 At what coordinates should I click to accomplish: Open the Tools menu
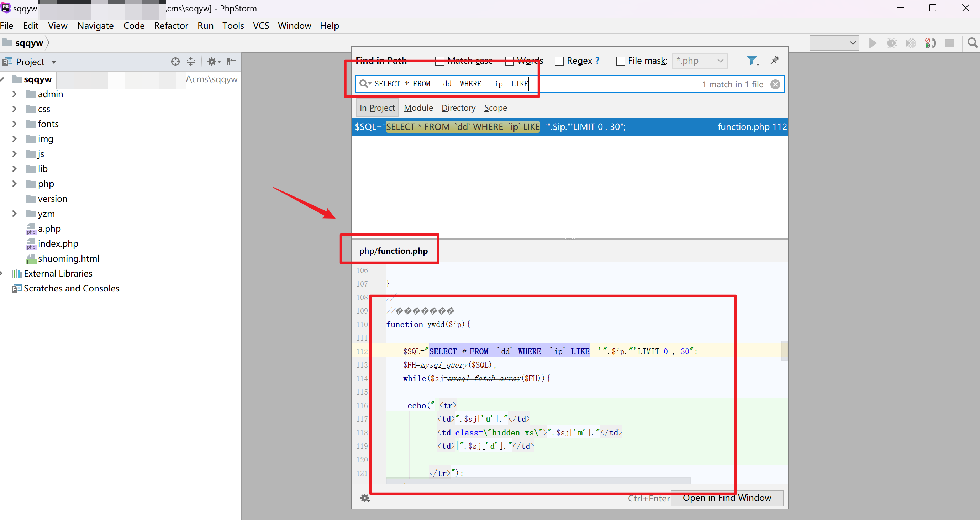point(233,26)
